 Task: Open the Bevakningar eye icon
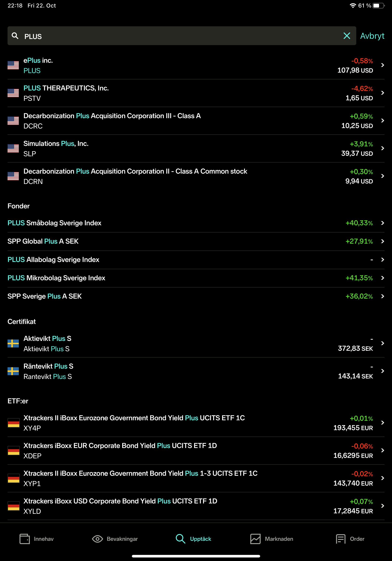97,539
